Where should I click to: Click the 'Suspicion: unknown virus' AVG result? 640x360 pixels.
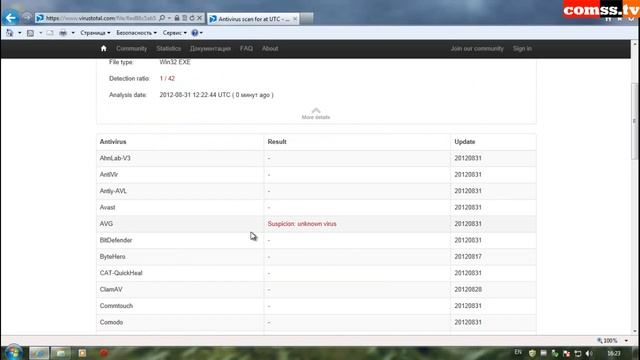pyautogui.click(x=302, y=224)
